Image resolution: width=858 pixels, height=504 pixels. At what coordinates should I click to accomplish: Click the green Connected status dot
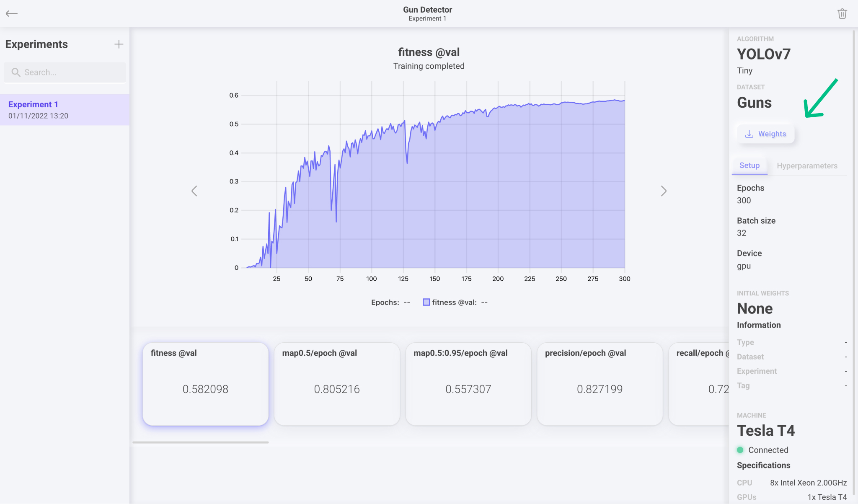coord(740,450)
